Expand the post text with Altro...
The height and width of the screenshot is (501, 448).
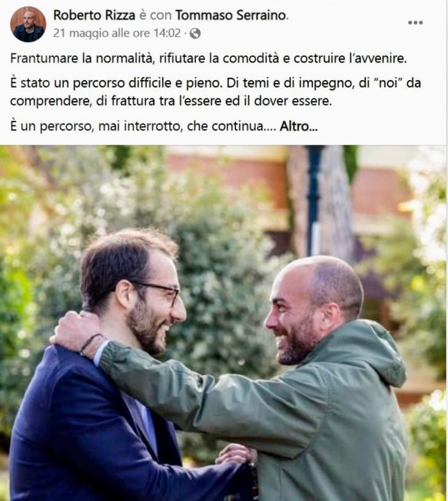[x=299, y=126]
